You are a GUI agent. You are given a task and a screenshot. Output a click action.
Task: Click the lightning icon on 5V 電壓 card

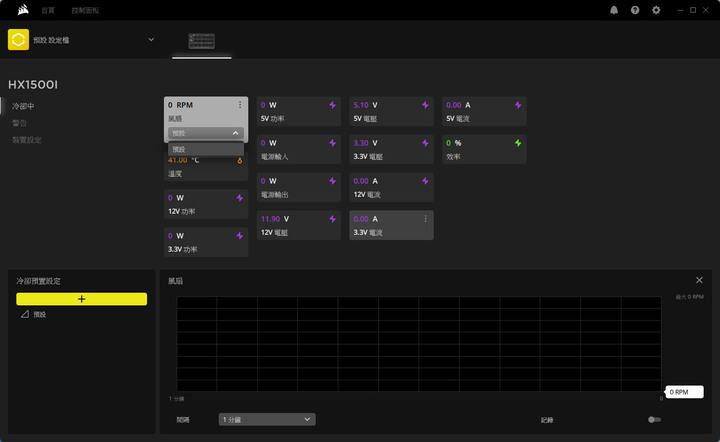(x=425, y=105)
